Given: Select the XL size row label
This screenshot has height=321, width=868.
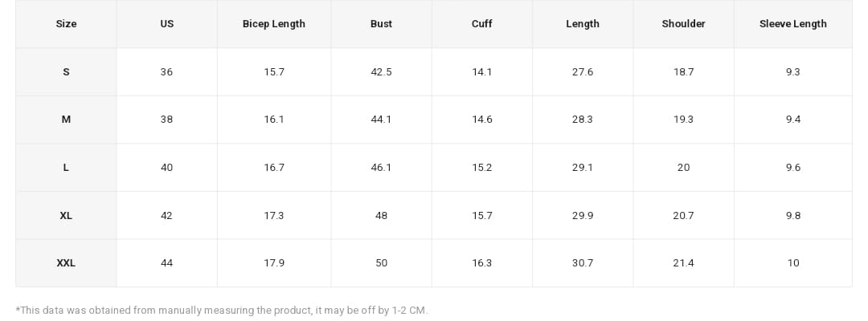Looking at the screenshot, I should (x=66, y=216).
